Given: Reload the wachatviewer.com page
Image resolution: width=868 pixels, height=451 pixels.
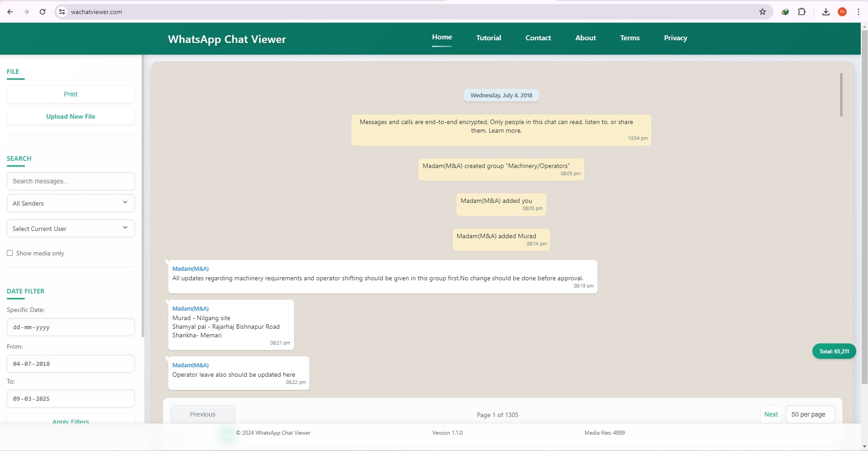Looking at the screenshot, I should tap(42, 12).
